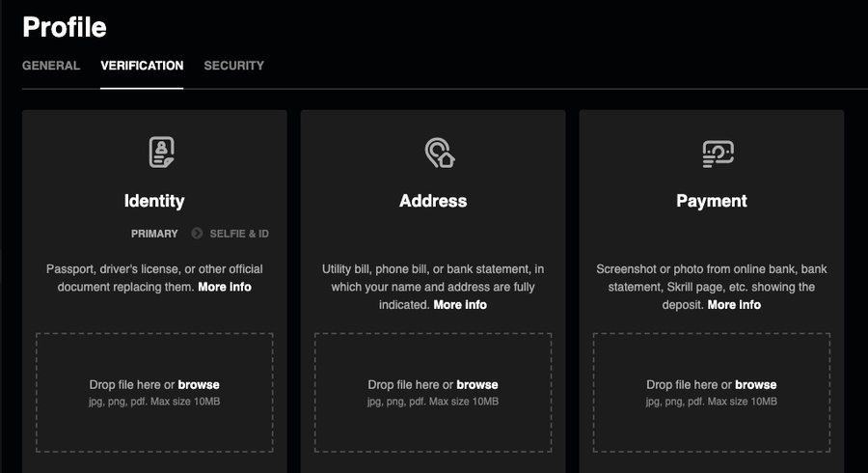
Task: Click the 'Utility bill, phone bill' description text
Action: tap(433, 287)
